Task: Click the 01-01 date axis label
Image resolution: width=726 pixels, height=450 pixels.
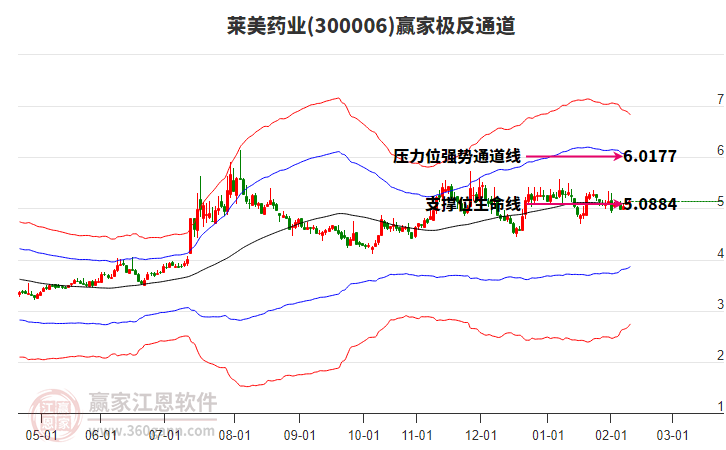Action: [x=548, y=435]
